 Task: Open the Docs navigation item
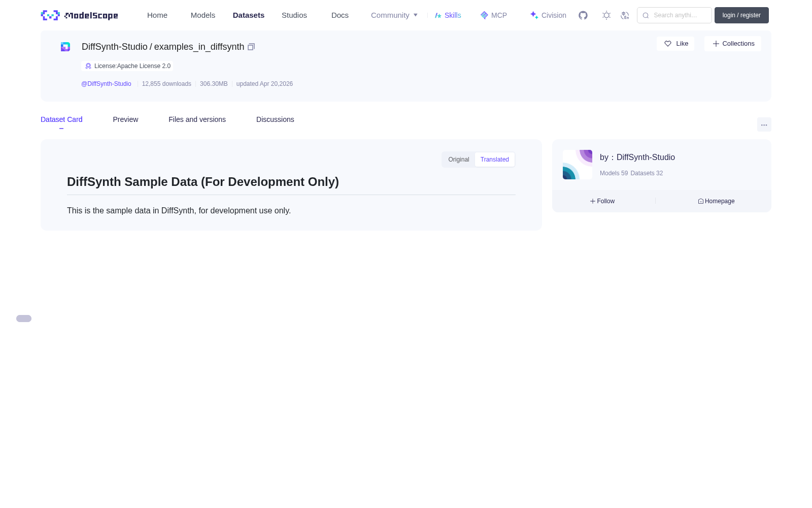[340, 15]
